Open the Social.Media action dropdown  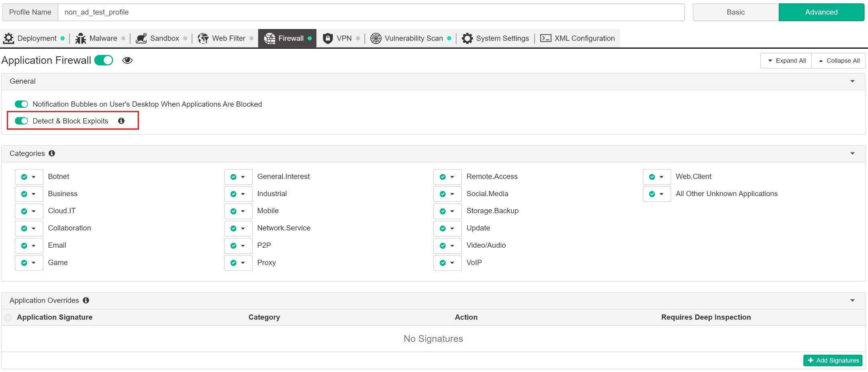tap(447, 194)
